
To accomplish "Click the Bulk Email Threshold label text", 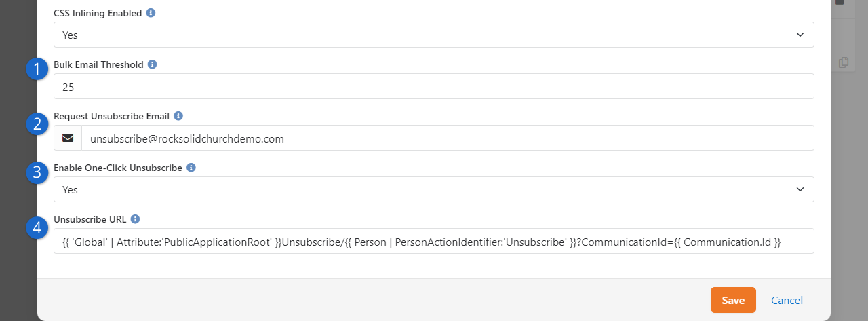I will (x=98, y=64).
